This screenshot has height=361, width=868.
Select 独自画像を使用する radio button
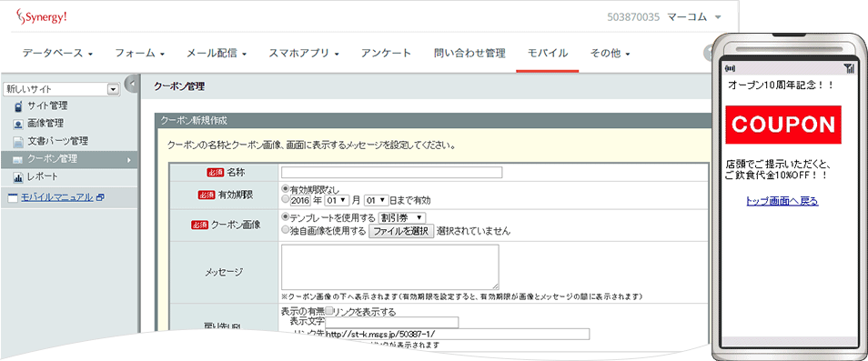pos(286,231)
